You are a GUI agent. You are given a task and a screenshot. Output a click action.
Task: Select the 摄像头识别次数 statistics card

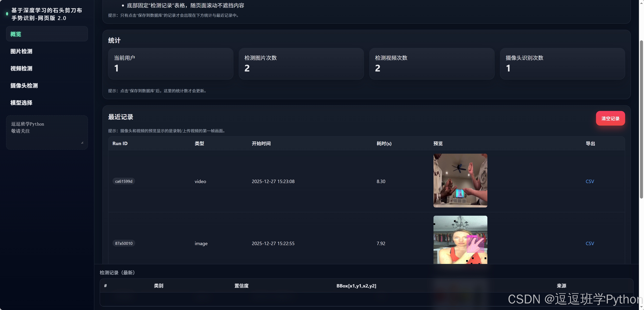562,64
